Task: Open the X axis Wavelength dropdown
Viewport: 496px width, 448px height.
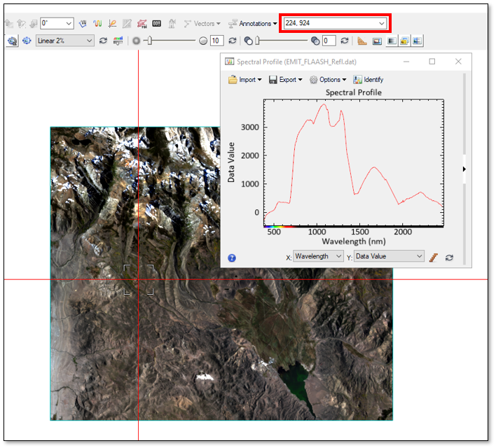Action: click(x=318, y=257)
